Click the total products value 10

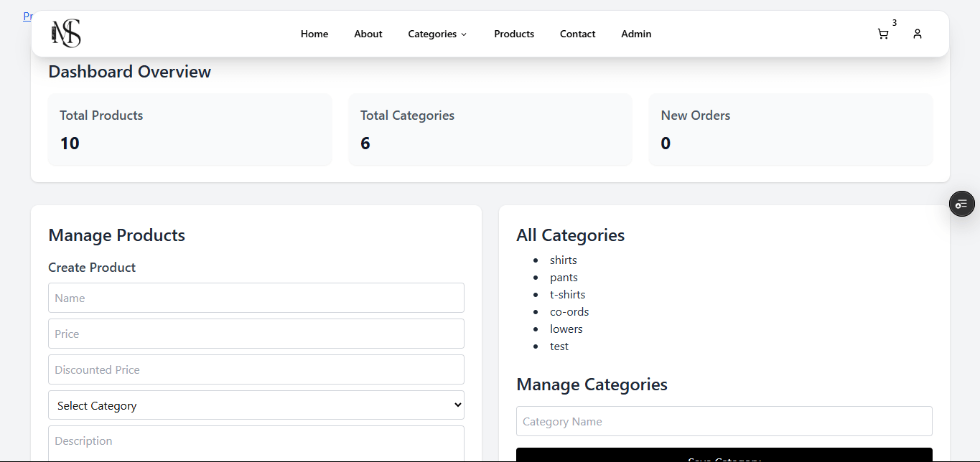pyautogui.click(x=70, y=143)
